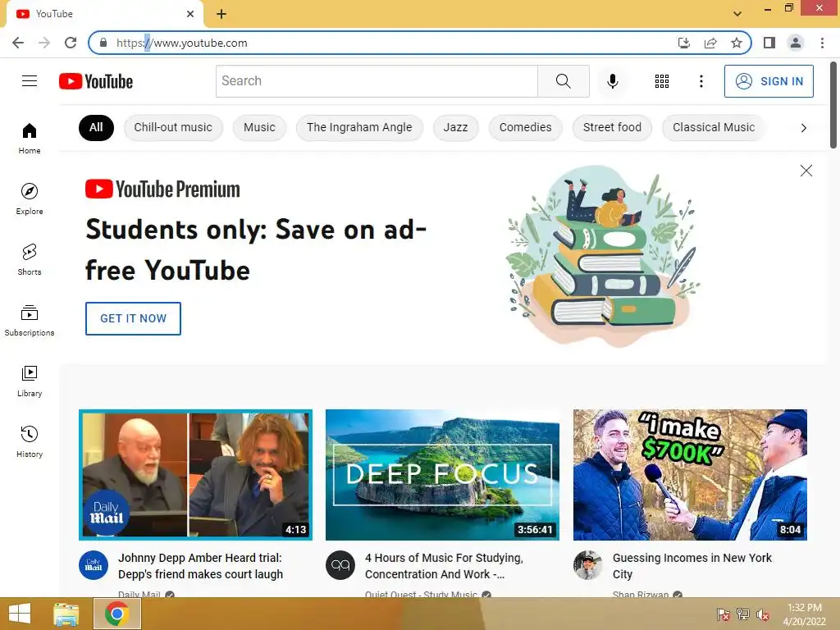
Task: Open Subscriptions in the sidebar
Action: coord(30,321)
